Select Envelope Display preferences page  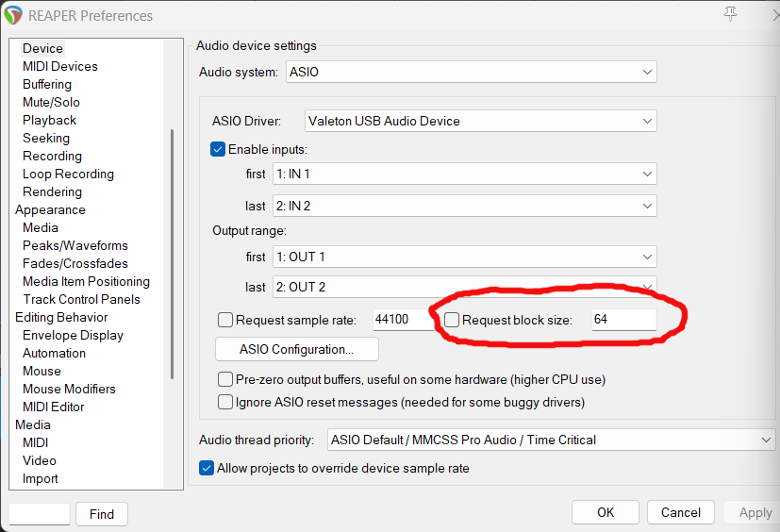coord(73,335)
